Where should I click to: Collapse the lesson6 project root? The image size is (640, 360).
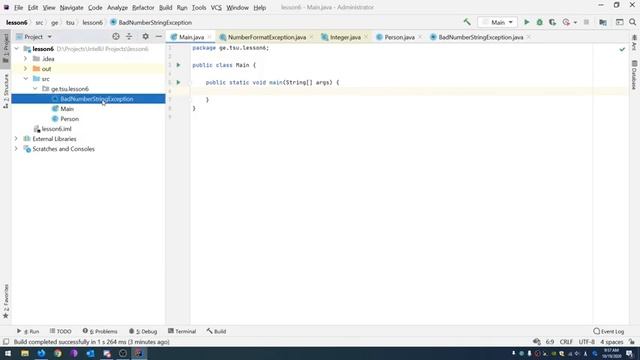17,49
